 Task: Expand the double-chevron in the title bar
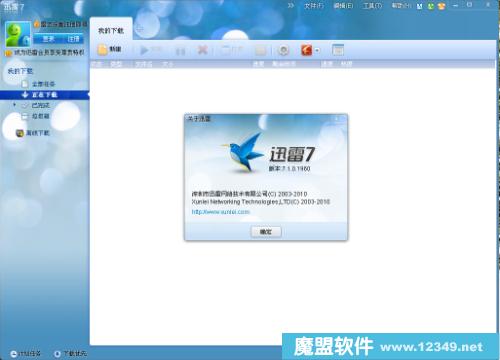click(x=291, y=6)
